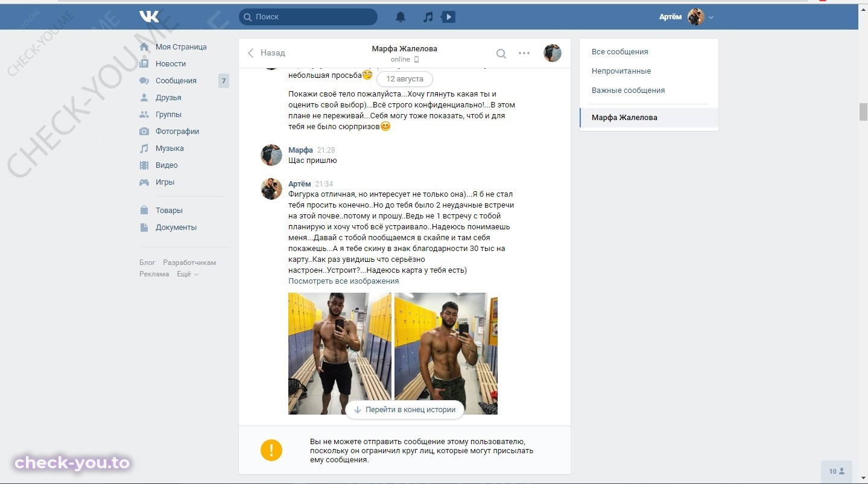
Task: Click the Игры gamepad icon
Action: click(x=144, y=182)
